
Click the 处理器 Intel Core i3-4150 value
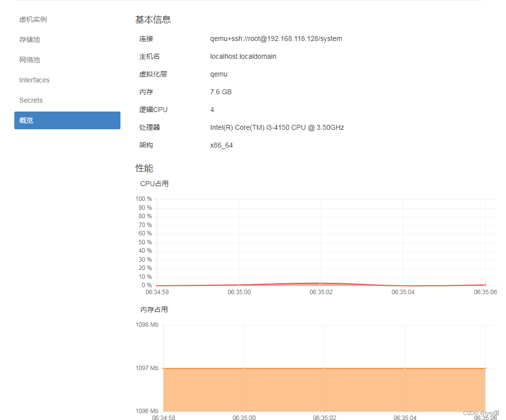tap(277, 127)
